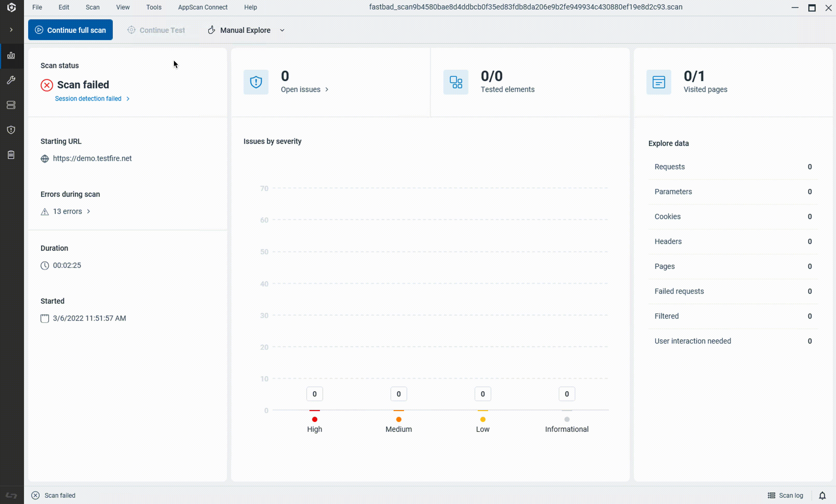Image resolution: width=836 pixels, height=504 pixels.
Task: Select the Low severity yellow dot
Action: tap(483, 420)
